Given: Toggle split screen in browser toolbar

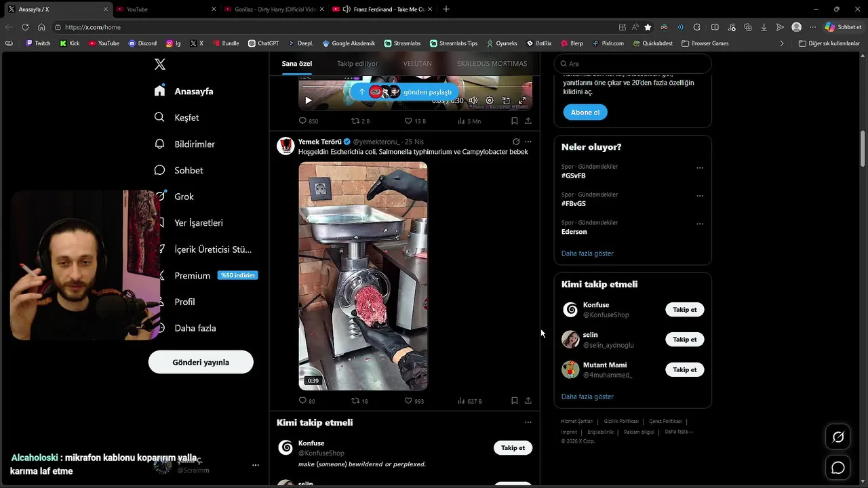Looking at the screenshot, I should pos(715,27).
